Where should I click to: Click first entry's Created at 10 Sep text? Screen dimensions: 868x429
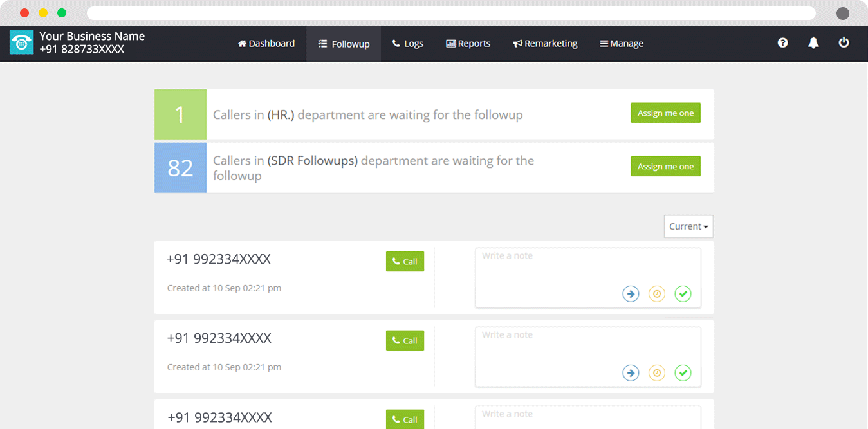(x=224, y=288)
